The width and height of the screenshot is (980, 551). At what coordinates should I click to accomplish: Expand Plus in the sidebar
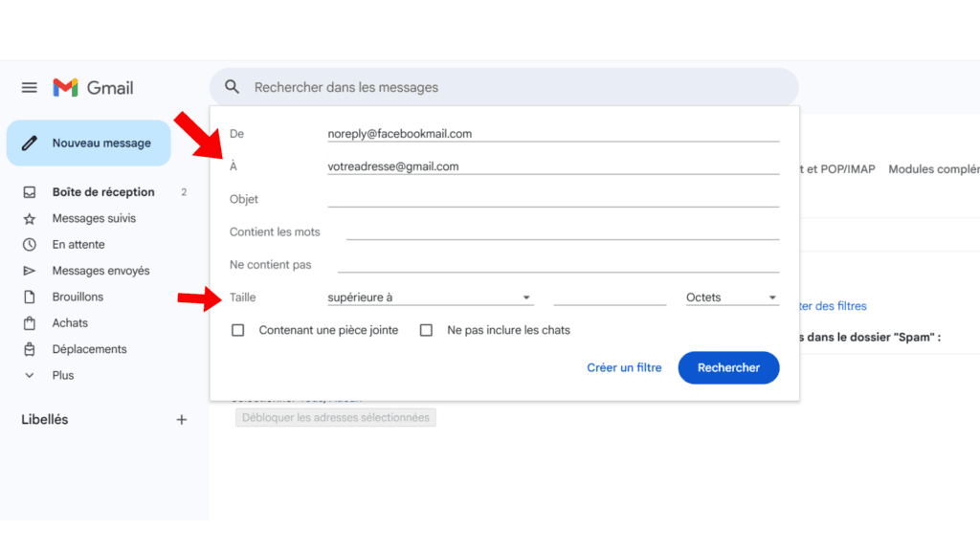62,375
